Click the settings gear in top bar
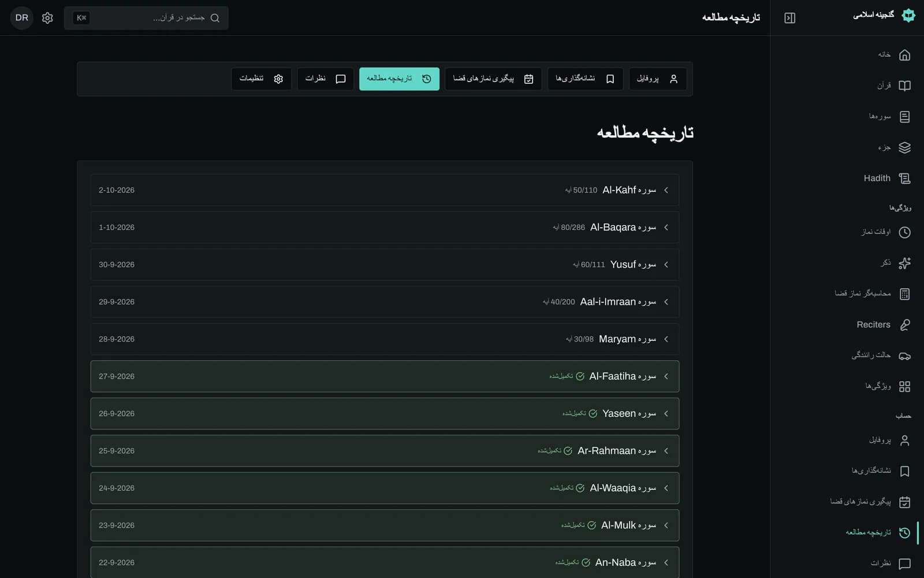 (x=47, y=18)
